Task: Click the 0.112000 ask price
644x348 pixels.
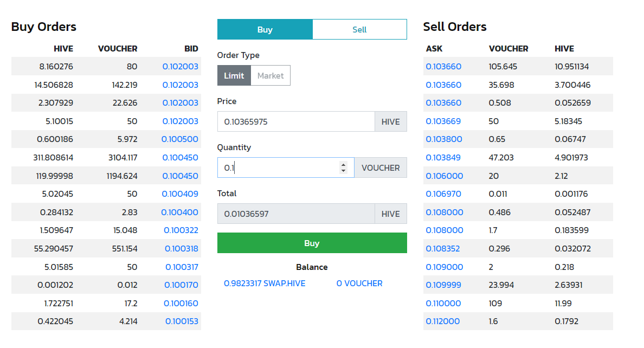Action: 443,321
